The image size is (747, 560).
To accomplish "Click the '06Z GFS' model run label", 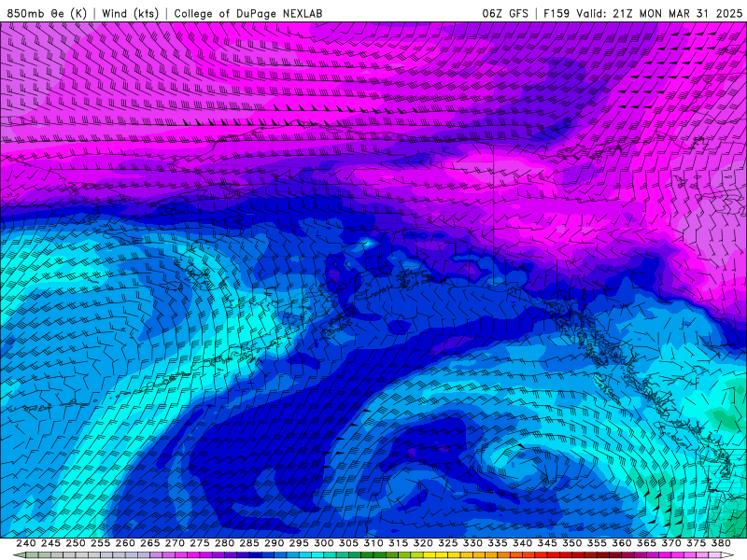I will point(505,13).
